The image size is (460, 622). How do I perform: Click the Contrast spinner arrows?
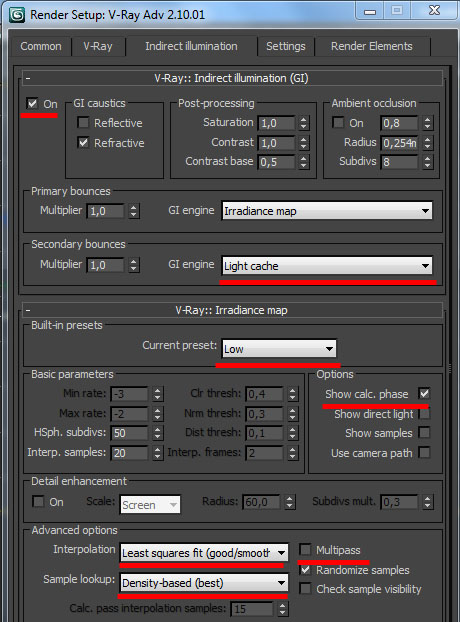pos(303,143)
